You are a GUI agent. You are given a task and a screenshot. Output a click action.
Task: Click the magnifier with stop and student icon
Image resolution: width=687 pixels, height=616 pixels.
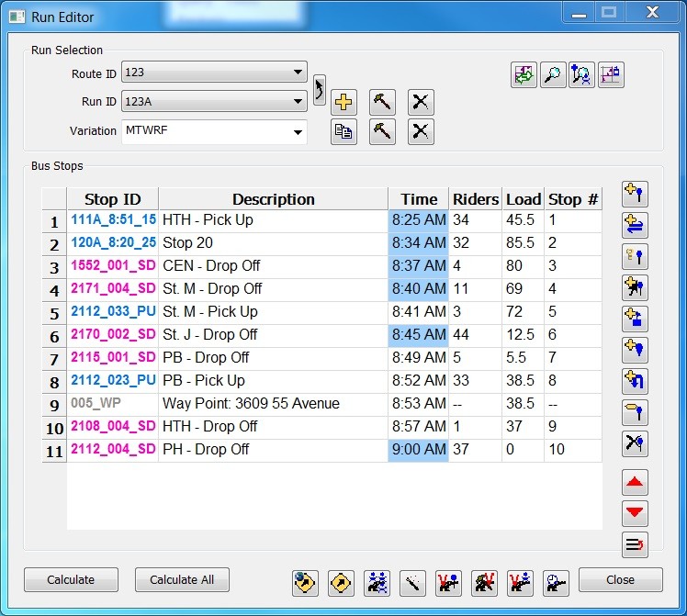coord(581,75)
